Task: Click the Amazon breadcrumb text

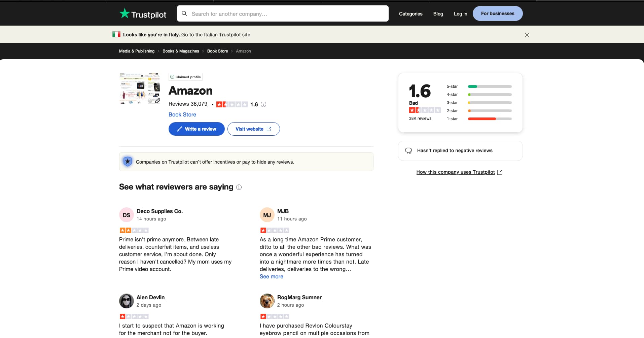Action: pyautogui.click(x=243, y=51)
